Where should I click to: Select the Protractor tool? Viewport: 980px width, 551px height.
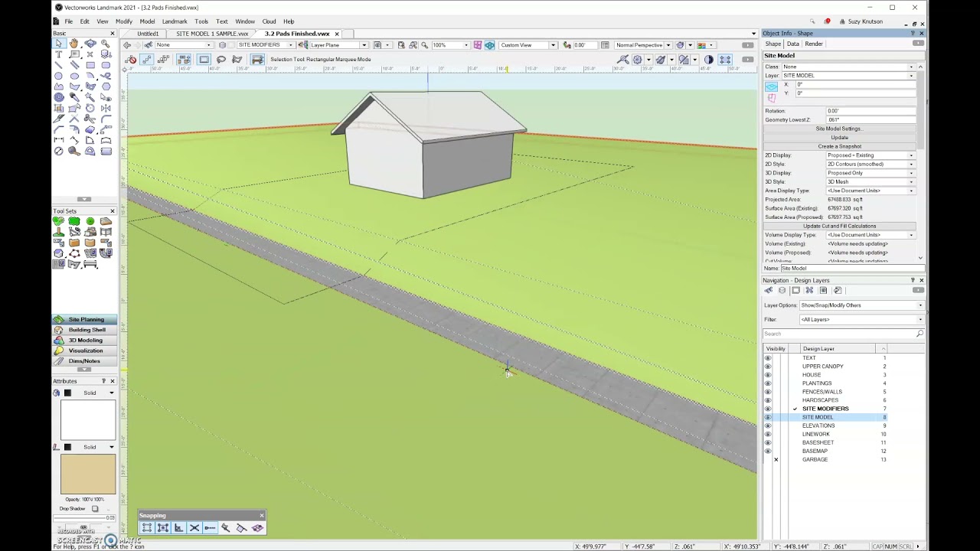tap(90, 151)
